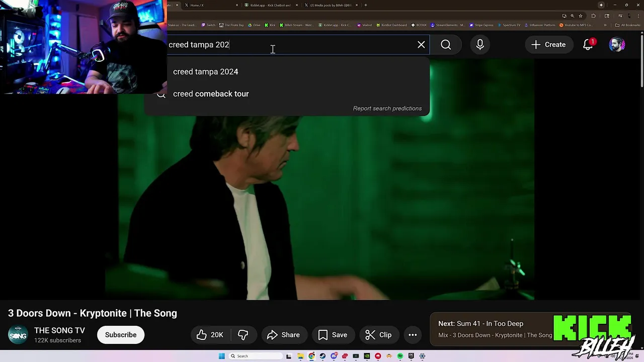Open the zoom magnifier icon in address bar
This screenshot has height=362, width=644.
573,16
